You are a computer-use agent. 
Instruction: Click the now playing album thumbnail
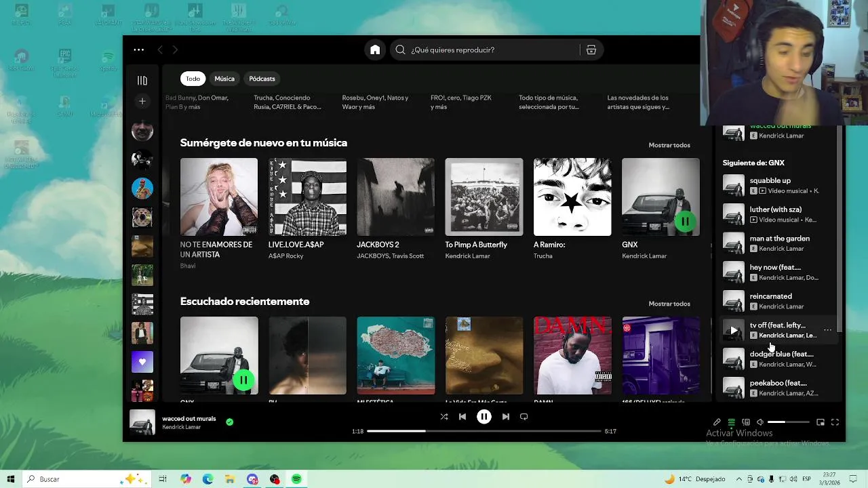[x=142, y=422]
